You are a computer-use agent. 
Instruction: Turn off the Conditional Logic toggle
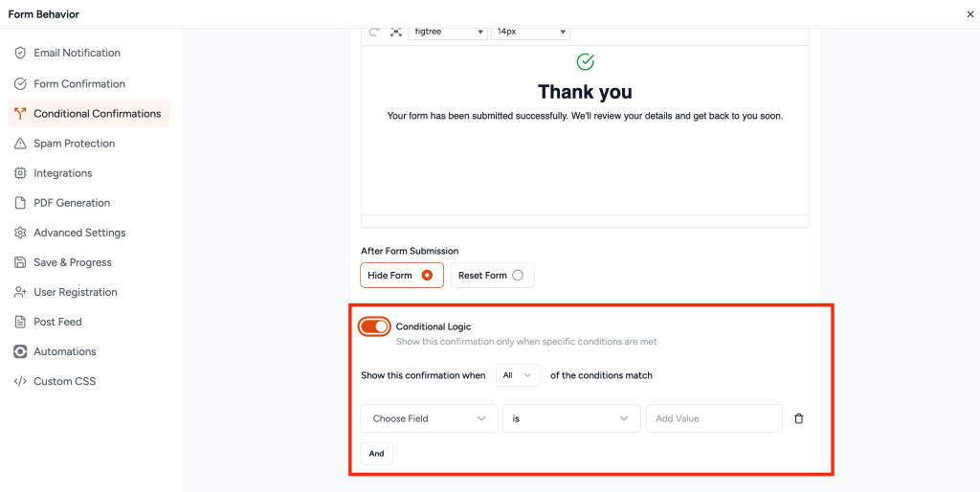(x=375, y=326)
